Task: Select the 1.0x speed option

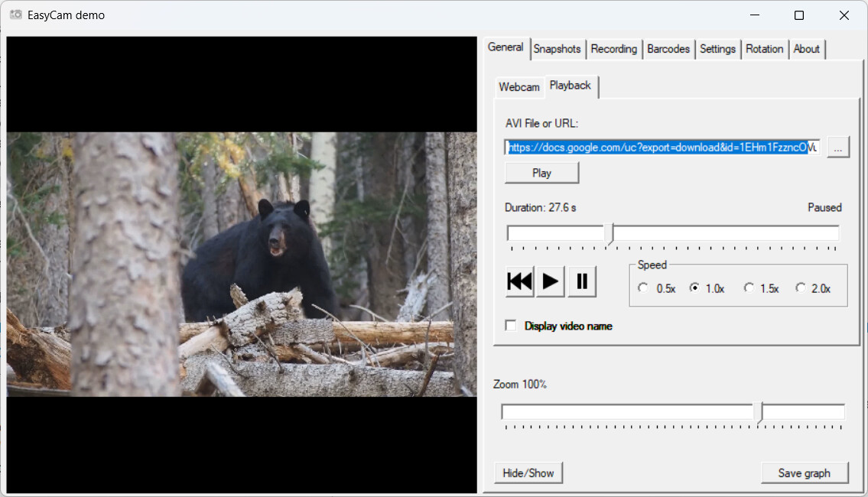Action: (x=694, y=288)
